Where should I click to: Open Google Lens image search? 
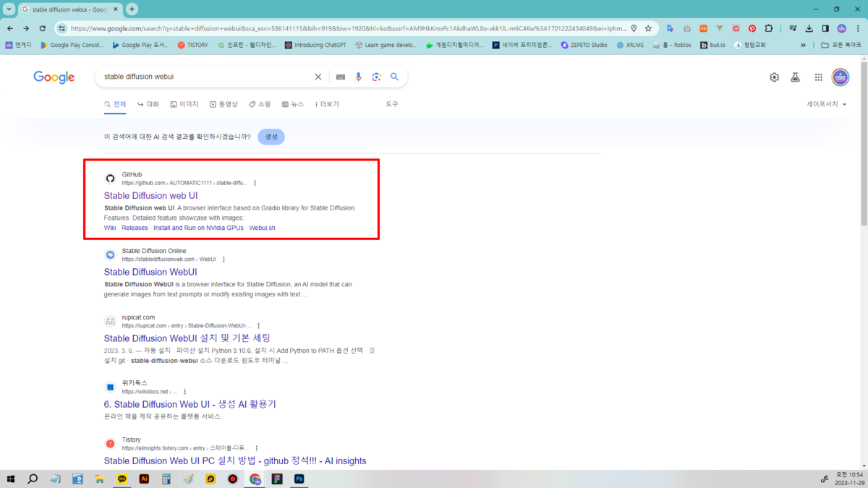coord(377,76)
